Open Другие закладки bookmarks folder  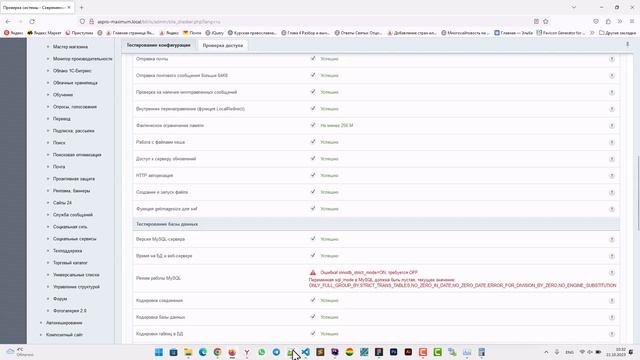coord(618,33)
